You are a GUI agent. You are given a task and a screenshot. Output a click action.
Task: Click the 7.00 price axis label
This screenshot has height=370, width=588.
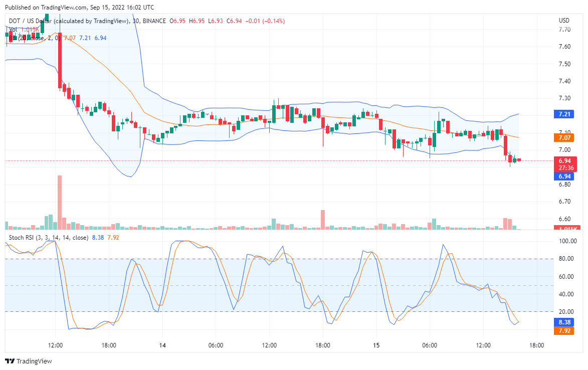564,149
